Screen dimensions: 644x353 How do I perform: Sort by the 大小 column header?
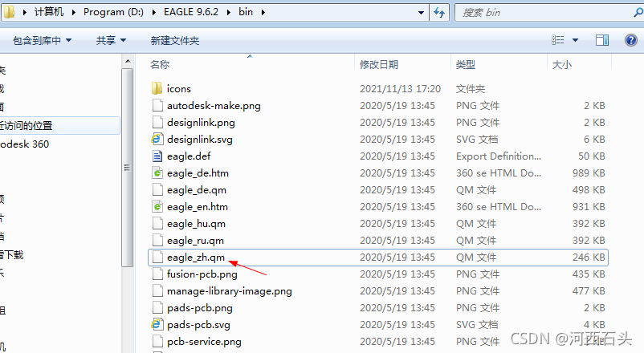click(x=562, y=64)
